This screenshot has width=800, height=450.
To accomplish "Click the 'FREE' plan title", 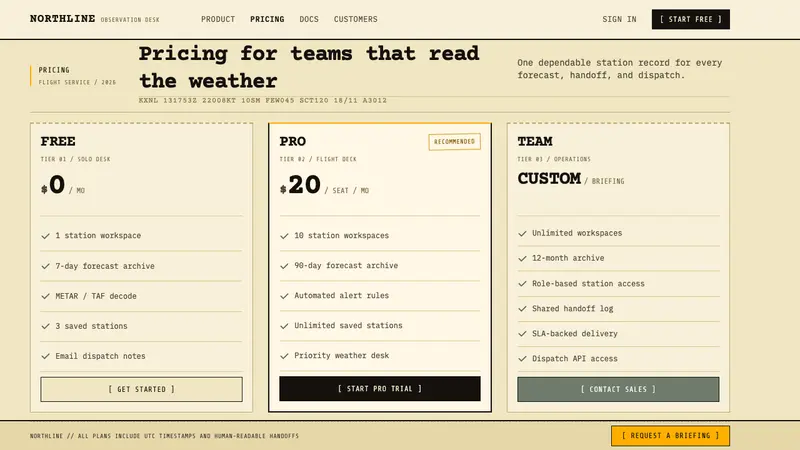I will tap(58, 141).
